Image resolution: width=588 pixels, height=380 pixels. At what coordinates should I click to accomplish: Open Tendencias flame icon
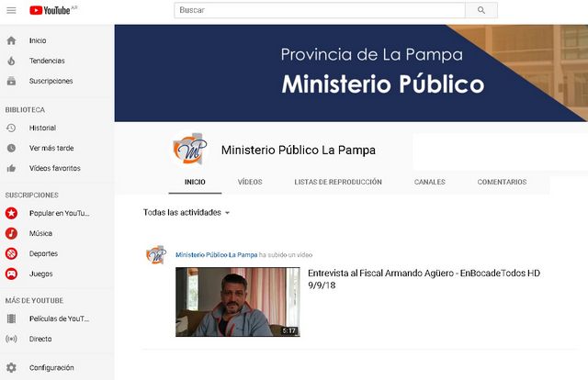coord(11,61)
